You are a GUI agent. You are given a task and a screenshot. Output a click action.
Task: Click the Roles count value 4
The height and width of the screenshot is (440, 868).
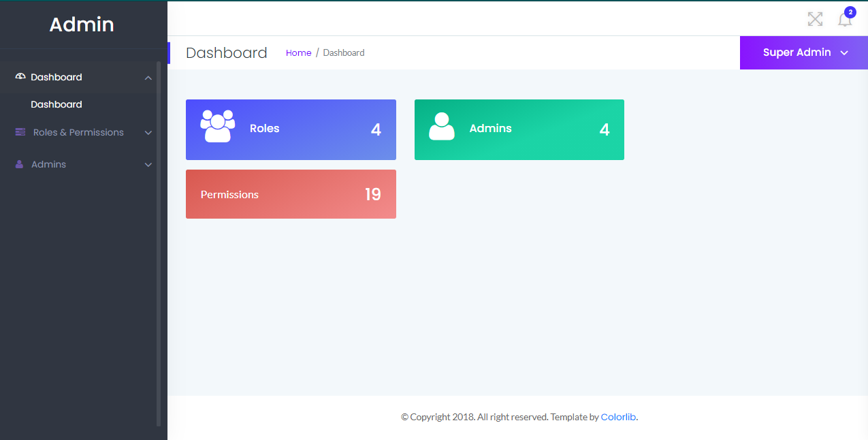coord(376,129)
